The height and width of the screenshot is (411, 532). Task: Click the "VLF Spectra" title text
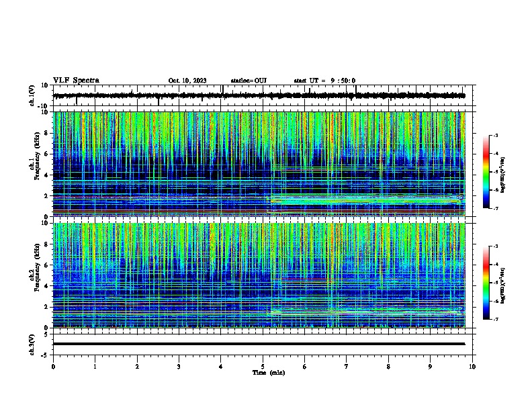[x=77, y=81]
